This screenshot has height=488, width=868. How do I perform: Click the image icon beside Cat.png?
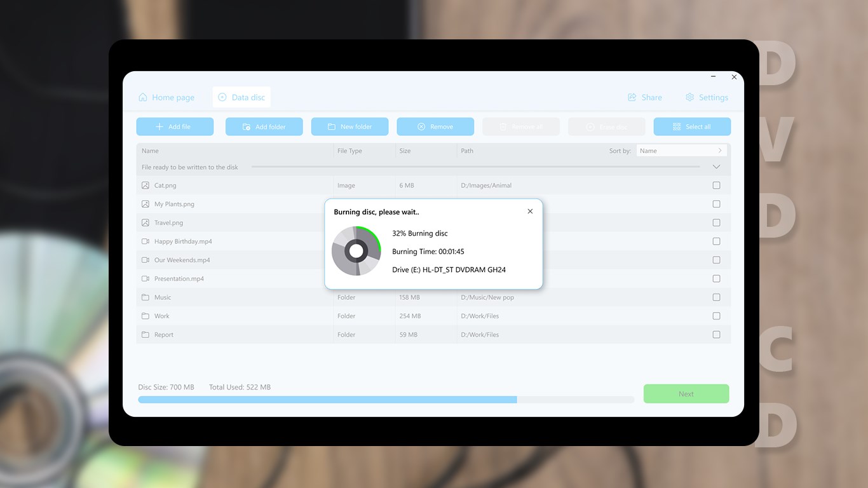[x=146, y=186]
